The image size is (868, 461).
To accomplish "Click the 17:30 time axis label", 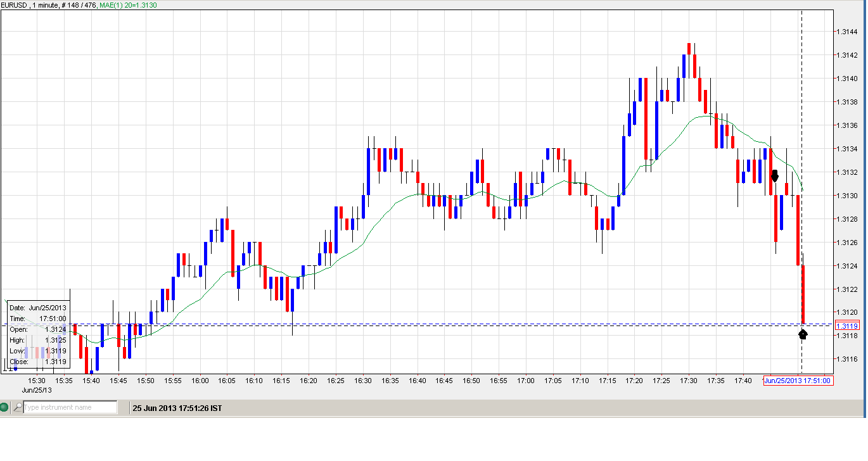I will [689, 381].
